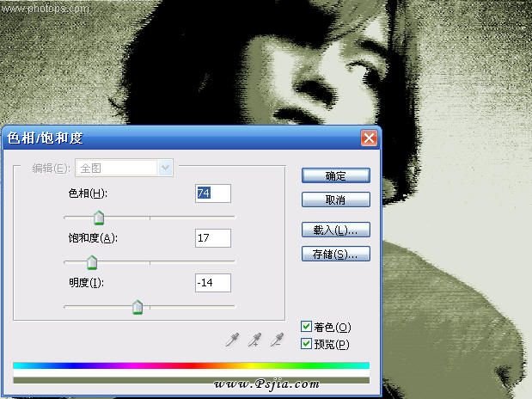
Task: Click the saturation field showing 17
Action: click(x=213, y=238)
